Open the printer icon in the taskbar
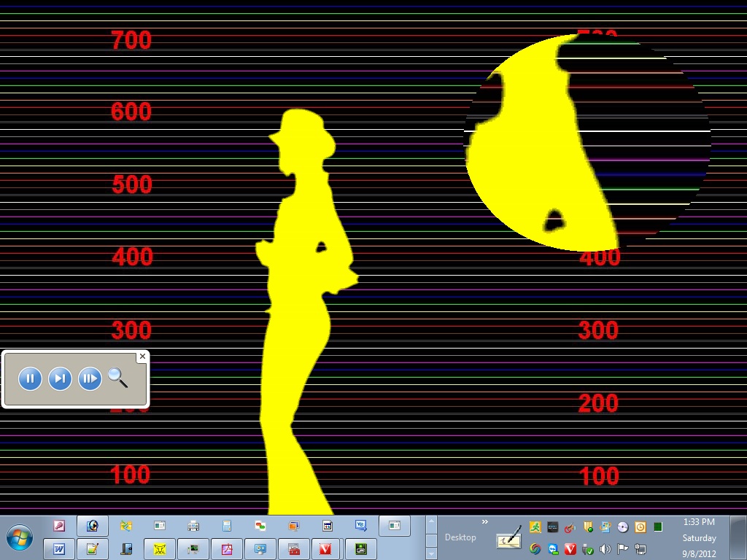This screenshot has width=747, height=560. tap(193, 525)
